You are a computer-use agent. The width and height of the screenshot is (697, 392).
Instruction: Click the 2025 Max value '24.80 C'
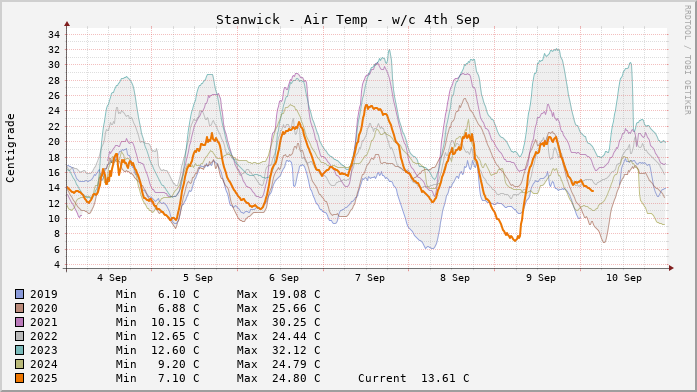click(296, 378)
